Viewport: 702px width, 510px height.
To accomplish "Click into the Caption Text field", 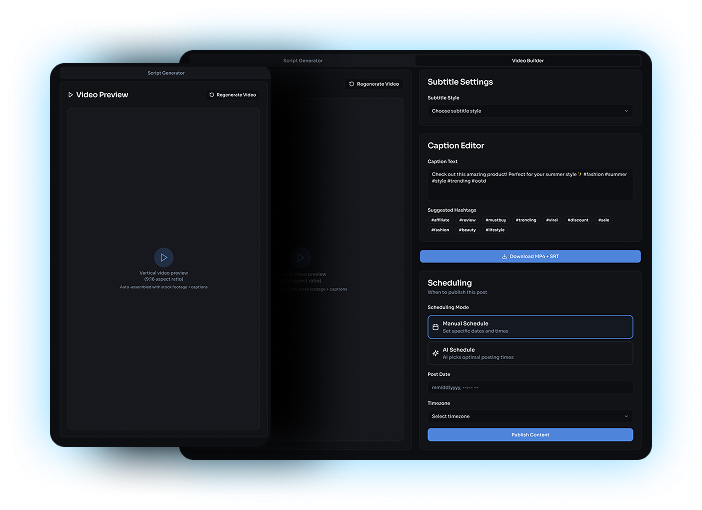I will click(x=530, y=183).
